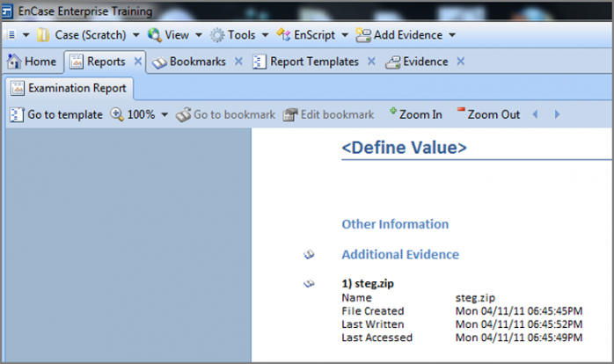
Task: Click the Go to bookmark icon
Action: pyautogui.click(x=183, y=114)
